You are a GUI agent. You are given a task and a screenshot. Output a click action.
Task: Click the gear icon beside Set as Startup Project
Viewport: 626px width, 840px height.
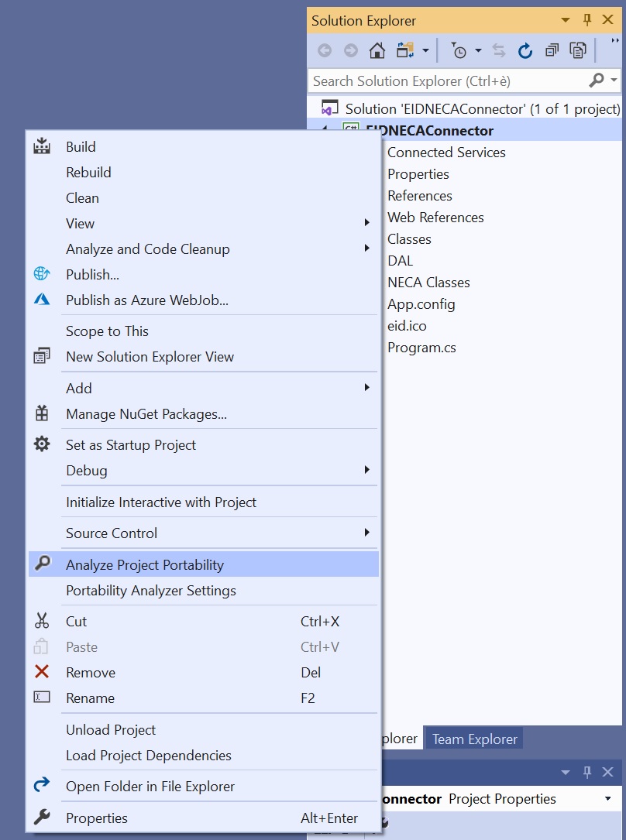click(42, 444)
